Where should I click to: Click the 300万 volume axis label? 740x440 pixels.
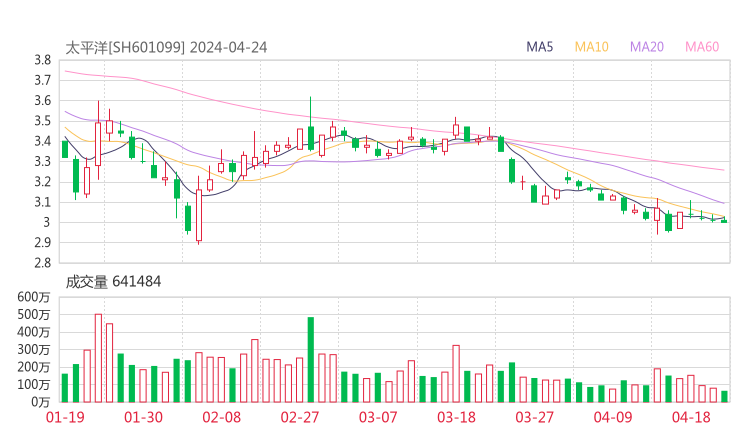coord(34,350)
